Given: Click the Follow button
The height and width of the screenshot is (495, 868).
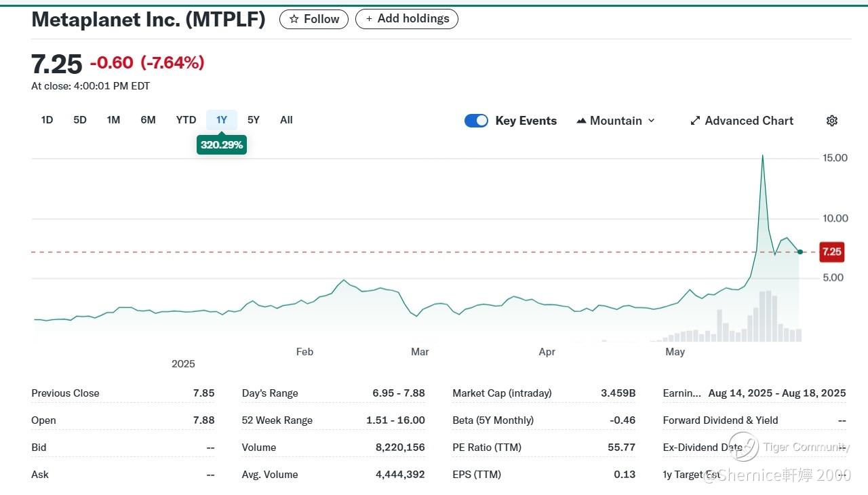Looking at the screenshot, I should click(x=314, y=19).
